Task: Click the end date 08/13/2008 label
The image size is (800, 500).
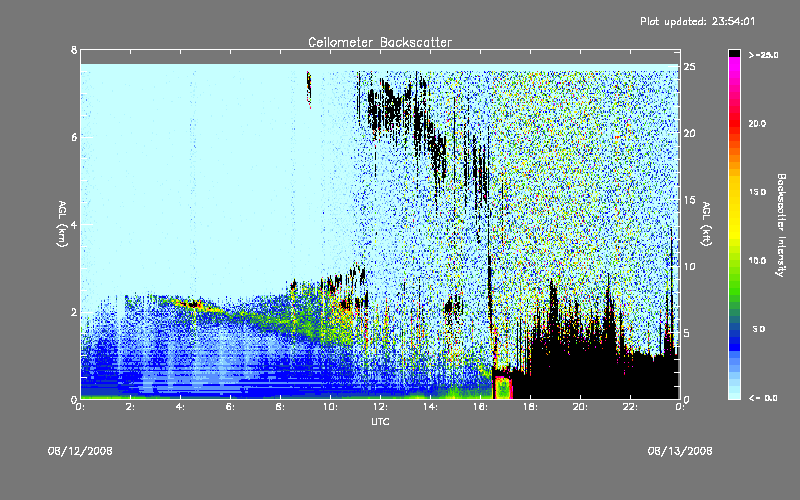Action: [x=680, y=451]
